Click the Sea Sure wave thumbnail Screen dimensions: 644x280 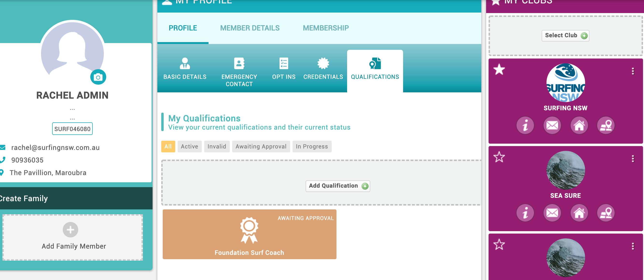566,170
